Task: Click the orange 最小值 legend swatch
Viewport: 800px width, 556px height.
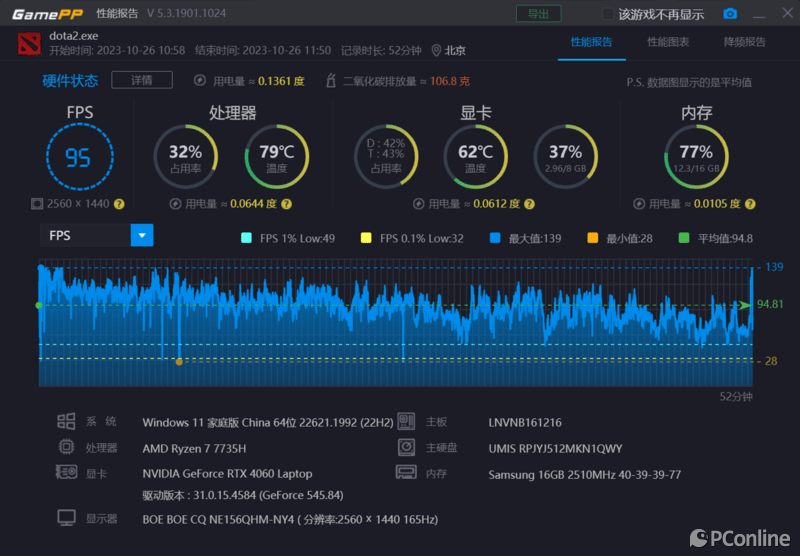Action: pyautogui.click(x=592, y=238)
